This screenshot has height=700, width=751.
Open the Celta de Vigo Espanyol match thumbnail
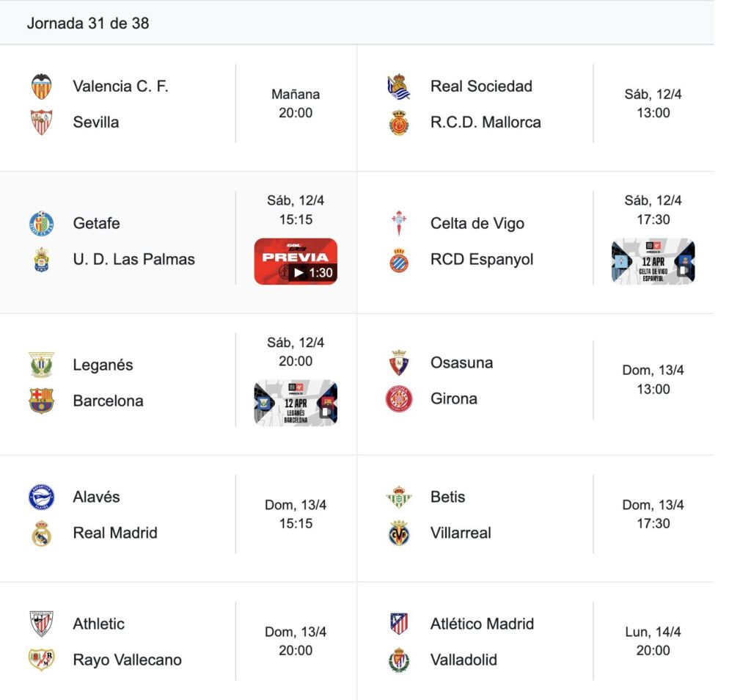click(653, 261)
